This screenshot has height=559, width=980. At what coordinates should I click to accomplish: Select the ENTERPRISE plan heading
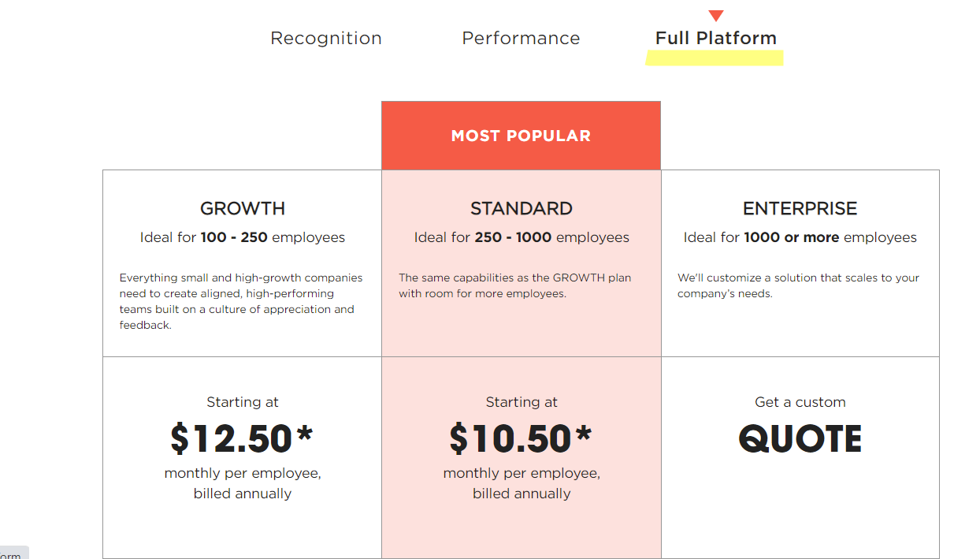[x=800, y=209]
